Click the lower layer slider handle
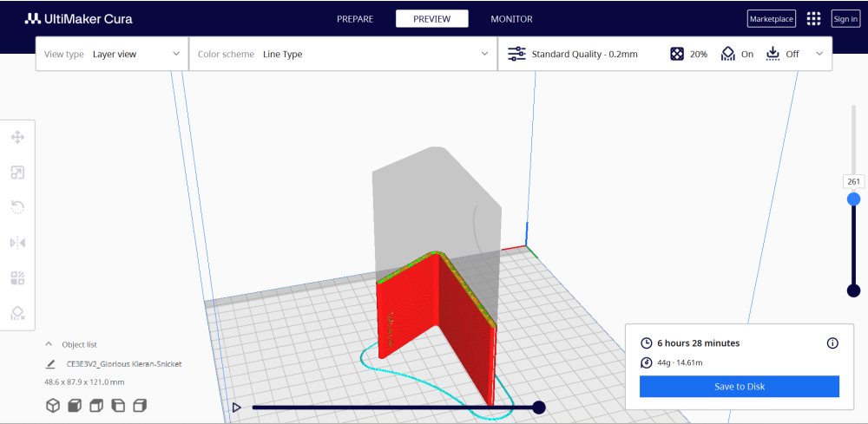The width and height of the screenshot is (868, 424). point(853,290)
